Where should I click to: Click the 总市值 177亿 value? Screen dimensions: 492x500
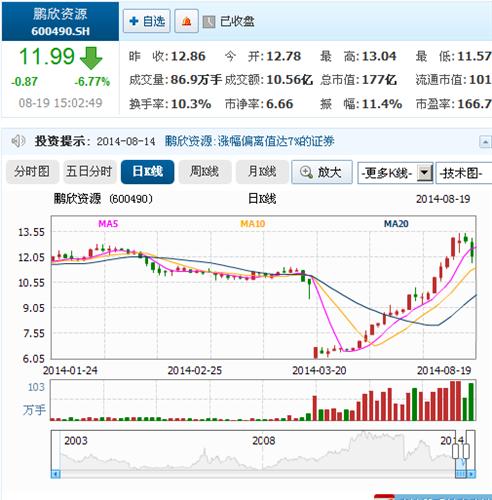[379, 80]
